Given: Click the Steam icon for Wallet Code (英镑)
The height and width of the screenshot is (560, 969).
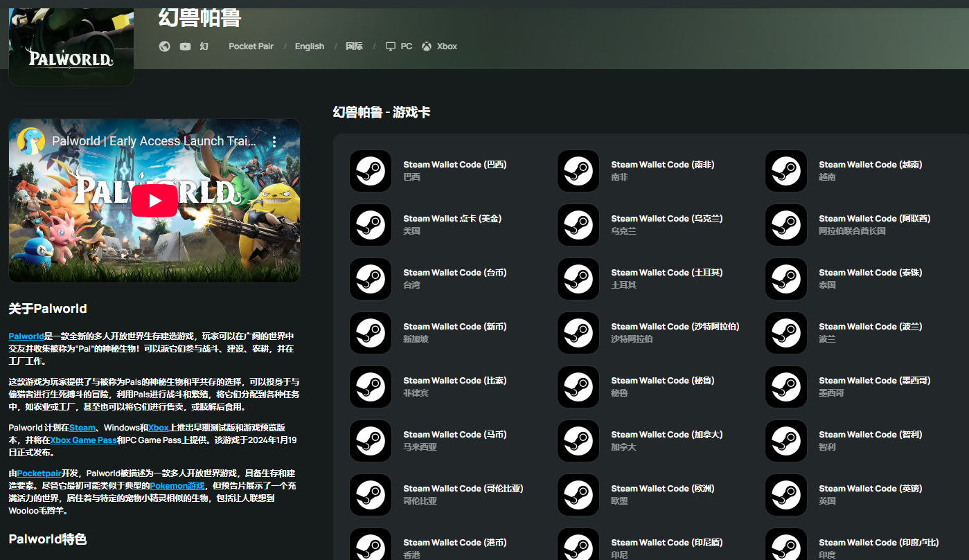Looking at the screenshot, I should tap(786, 495).
